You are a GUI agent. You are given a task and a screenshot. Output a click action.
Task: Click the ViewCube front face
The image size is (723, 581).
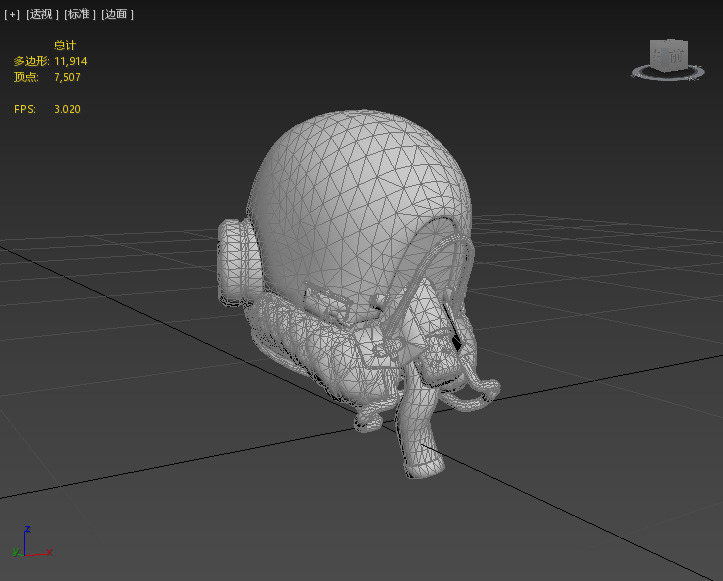[x=674, y=56]
